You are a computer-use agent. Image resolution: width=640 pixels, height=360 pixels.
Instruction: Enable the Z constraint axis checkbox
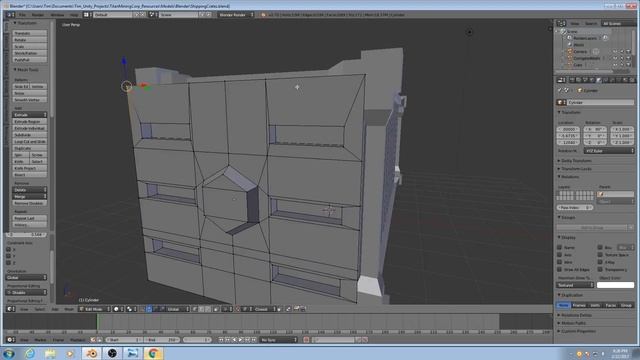pyautogui.click(x=8, y=263)
